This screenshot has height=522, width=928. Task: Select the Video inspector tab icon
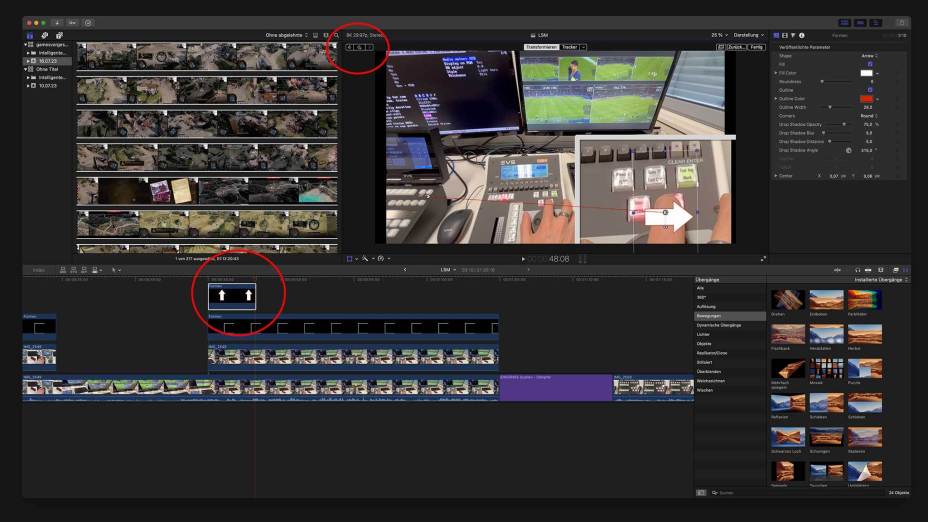(x=785, y=36)
